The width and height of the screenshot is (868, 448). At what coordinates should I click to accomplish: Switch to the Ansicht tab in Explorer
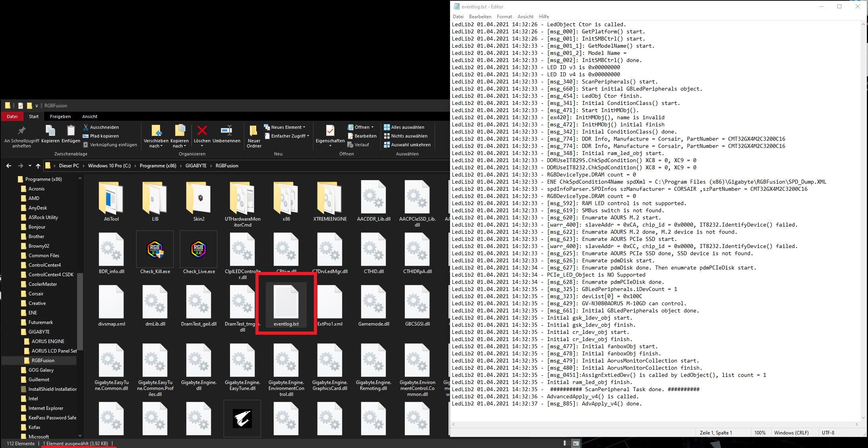pyautogui.click(x=90, y=116)
